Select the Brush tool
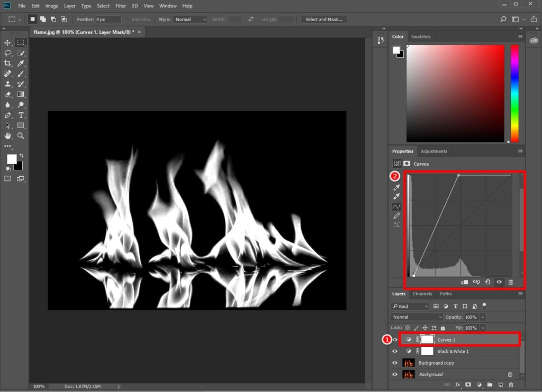 21,74
